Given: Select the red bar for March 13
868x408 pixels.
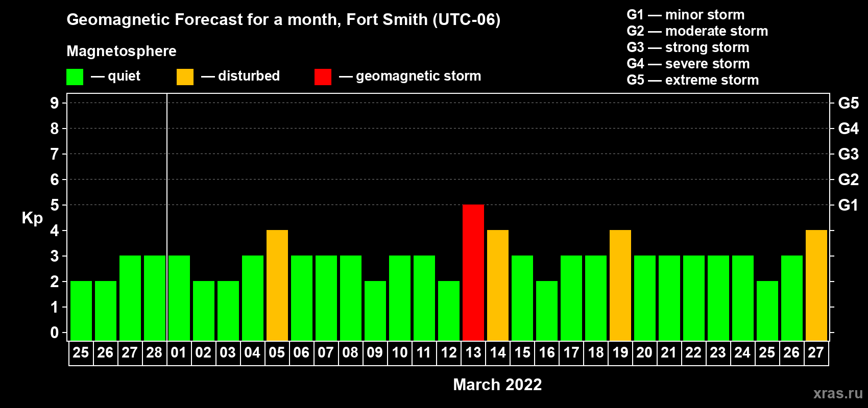Looking at the screenshot, I should [x=473, y=272].
